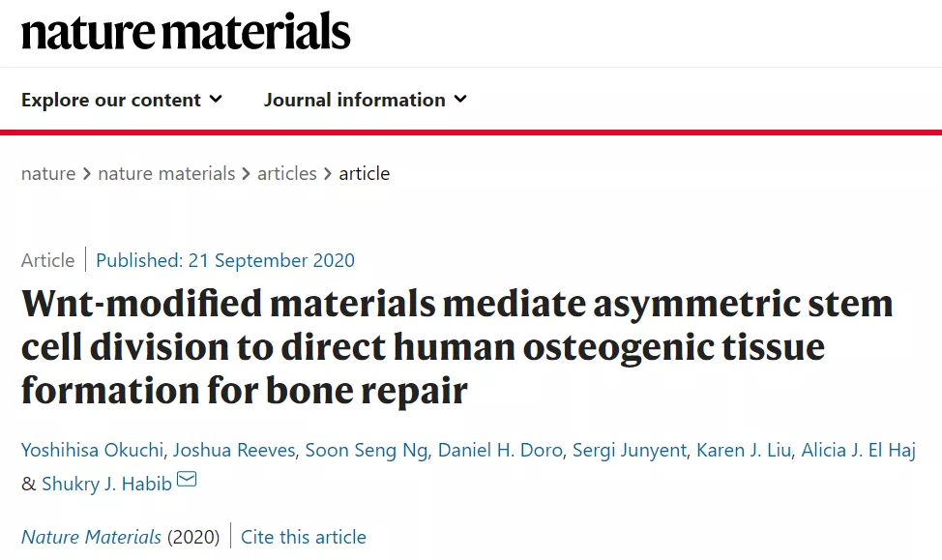This screenshot has width=942, height=560.
Task: Click the italic Nature Materials journal link
Action: (91, 537)
